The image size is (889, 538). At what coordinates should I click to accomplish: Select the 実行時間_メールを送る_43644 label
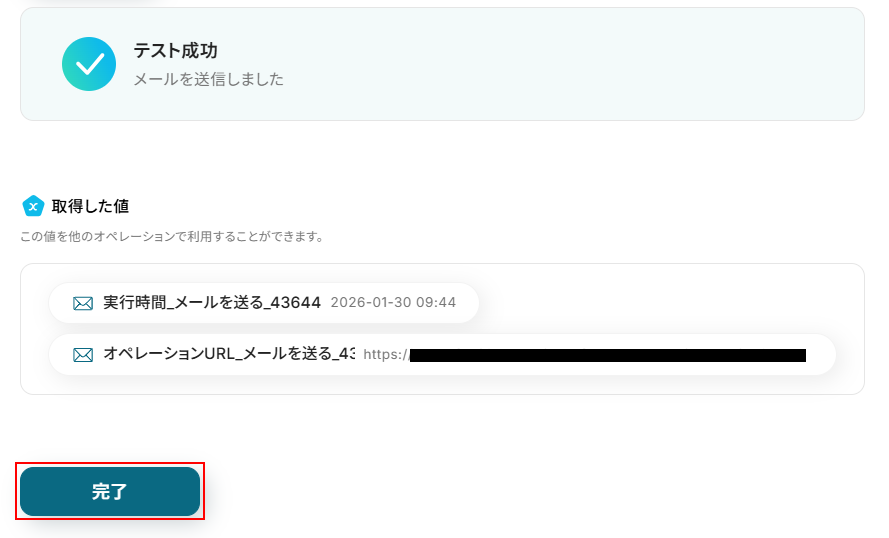[212, 303]
